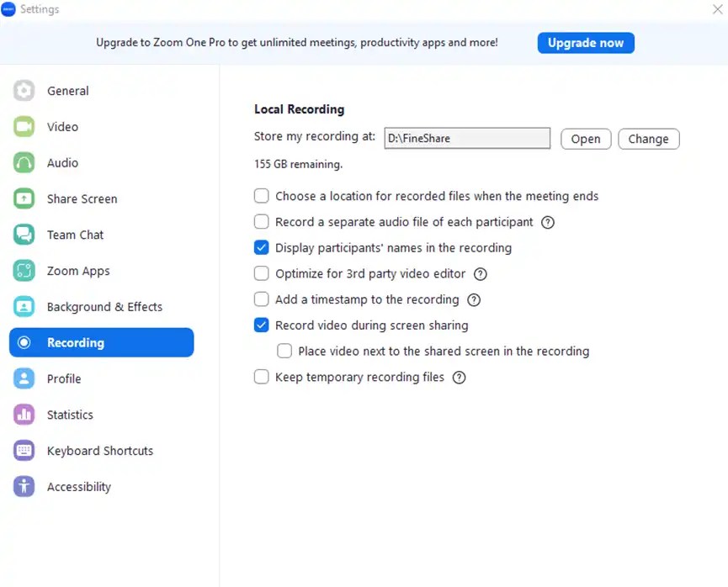
Task: Open the Statistics settings icon
Action: (x=24, y=415)
